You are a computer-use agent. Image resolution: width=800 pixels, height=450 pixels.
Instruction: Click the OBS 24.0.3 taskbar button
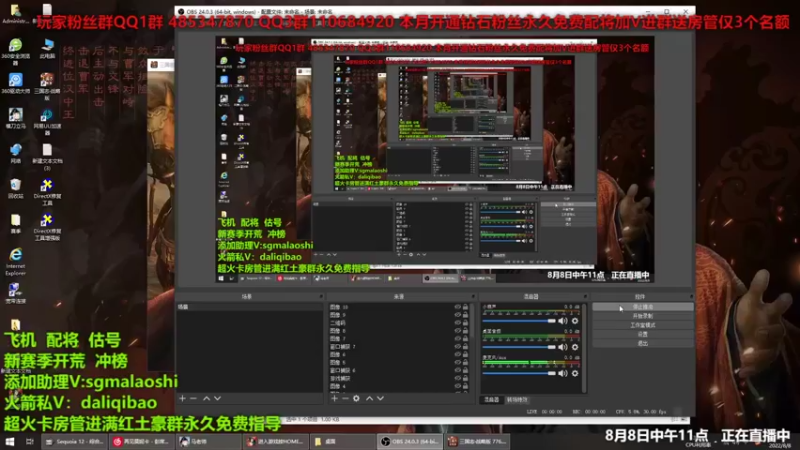coord(410,441)
